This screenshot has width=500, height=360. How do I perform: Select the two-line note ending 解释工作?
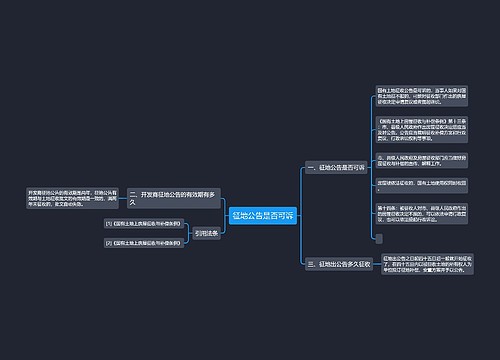point(422,161)
